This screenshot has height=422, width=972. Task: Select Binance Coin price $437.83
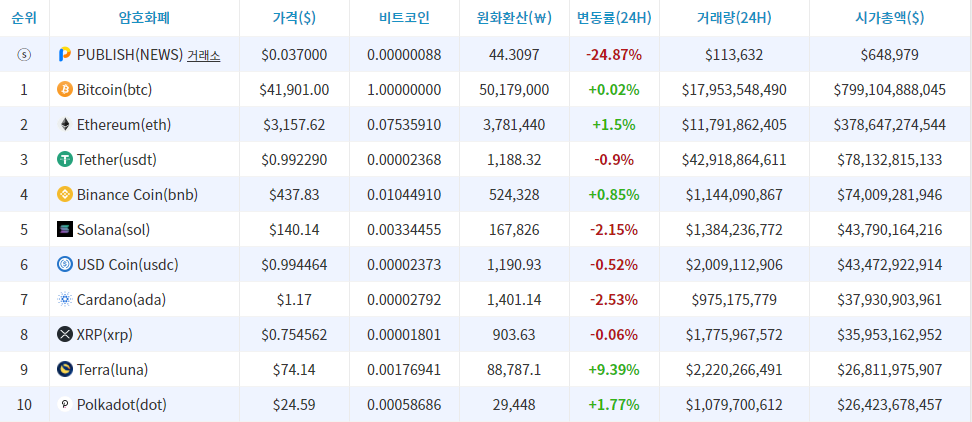[294, 195]
